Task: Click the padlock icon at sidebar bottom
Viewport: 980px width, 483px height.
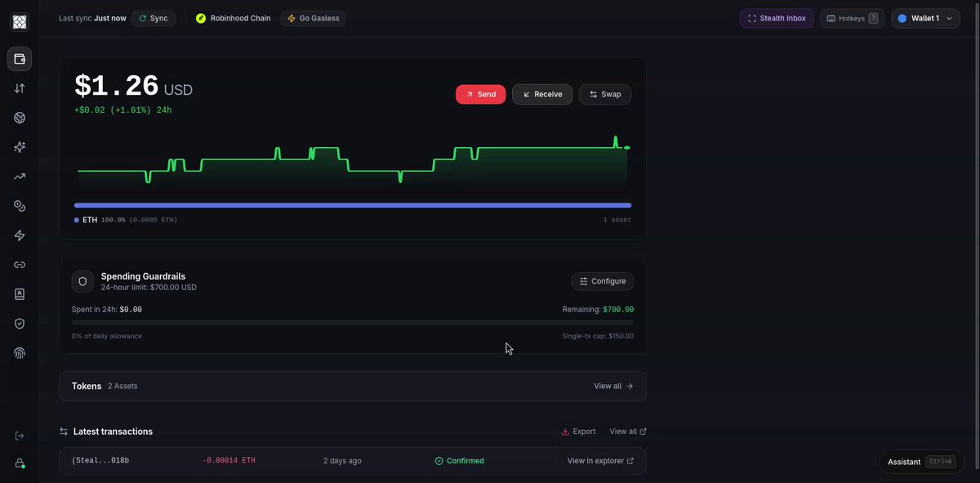Action: 20,463
